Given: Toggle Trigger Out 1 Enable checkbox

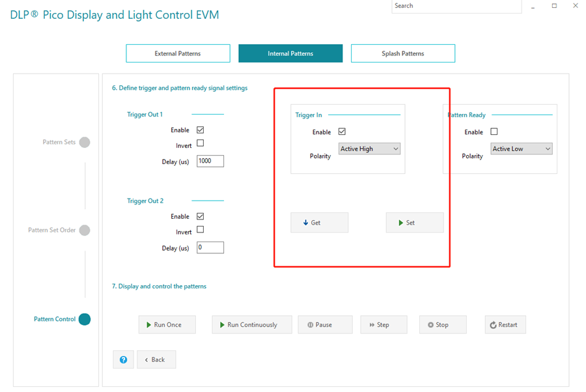Looking at the screenshot, I should pos(201,130).
